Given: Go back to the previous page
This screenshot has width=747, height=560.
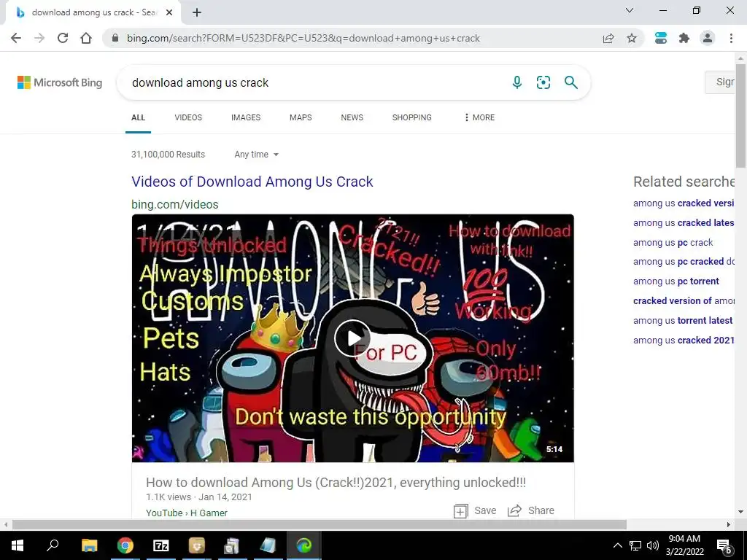Looking at the screenshot, I should point(16,38).
